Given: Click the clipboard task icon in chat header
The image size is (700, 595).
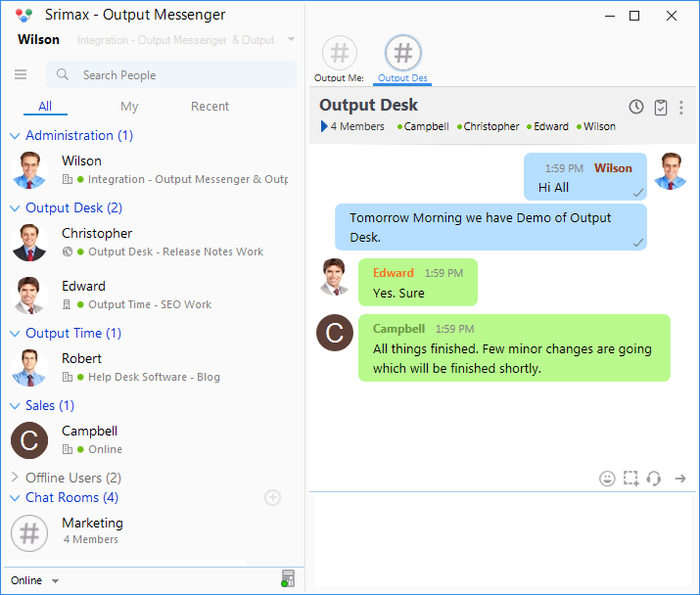Looking at the screenshot, I should pos(661,108).
